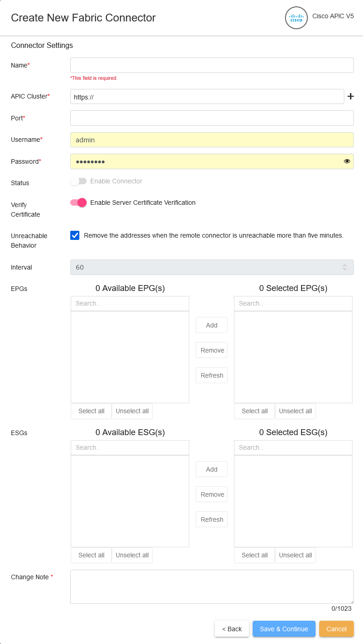Click the Name input field
This screenshot has height=644, width=363.
[x=212, y=65]
